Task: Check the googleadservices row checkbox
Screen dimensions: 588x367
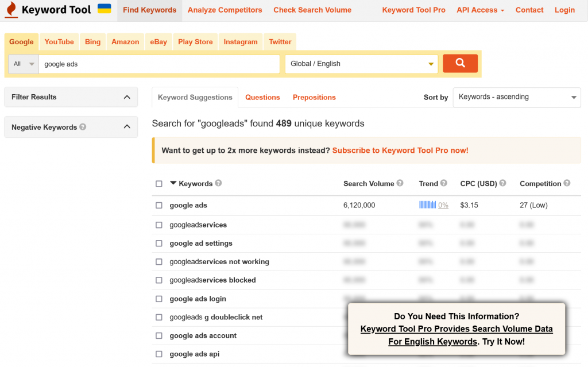Action: (159, 225)
